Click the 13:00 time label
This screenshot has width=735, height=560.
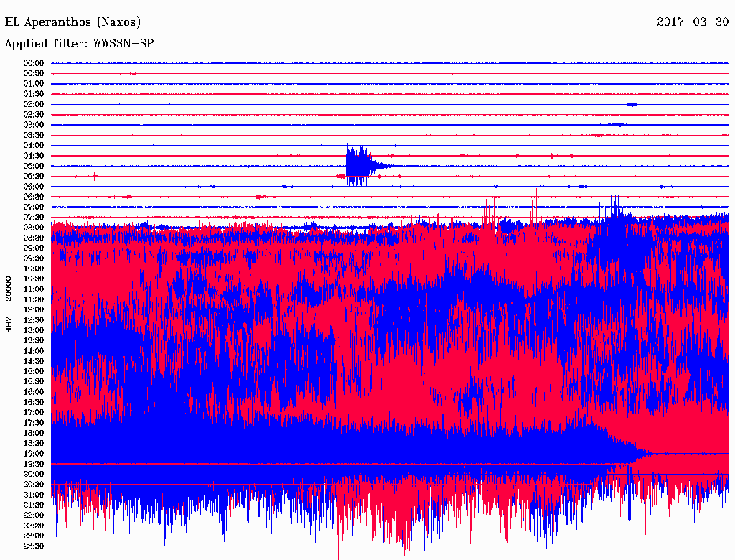pos(34,330)
